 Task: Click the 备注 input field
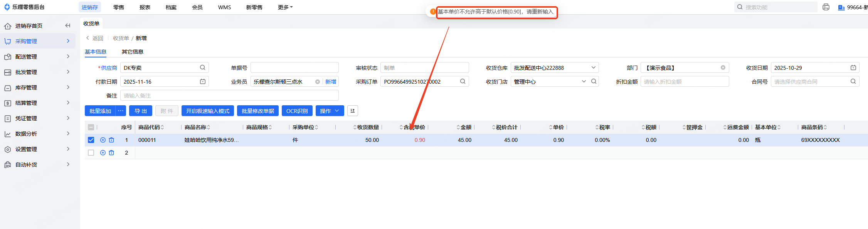click(229, 95)
